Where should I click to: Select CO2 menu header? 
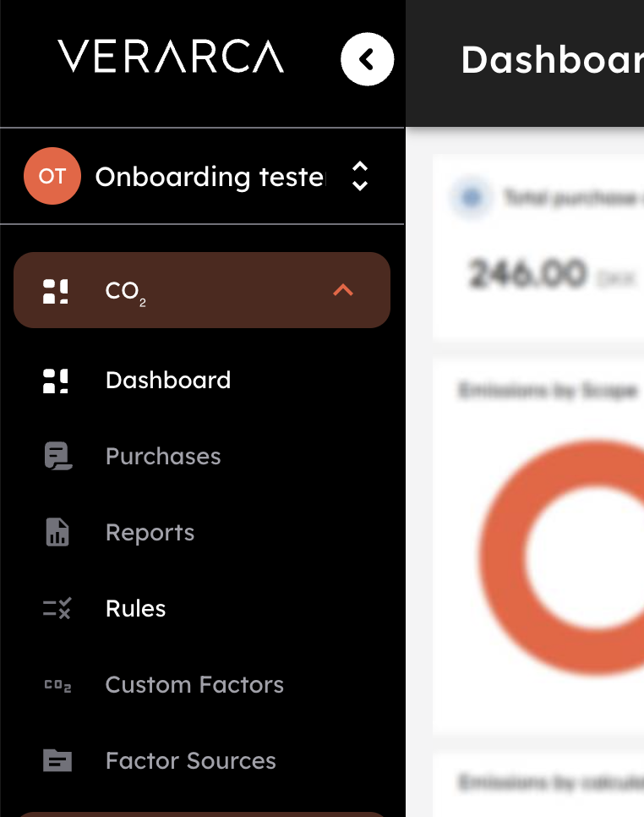[x=202, y=290]
